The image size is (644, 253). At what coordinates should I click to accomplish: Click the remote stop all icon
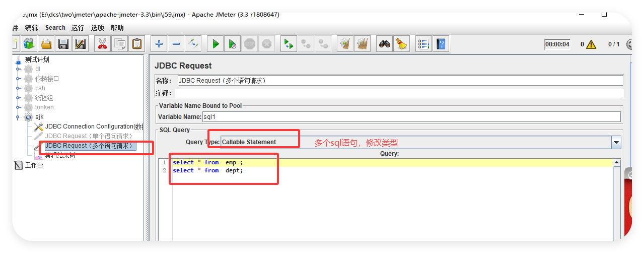(306, 44)
